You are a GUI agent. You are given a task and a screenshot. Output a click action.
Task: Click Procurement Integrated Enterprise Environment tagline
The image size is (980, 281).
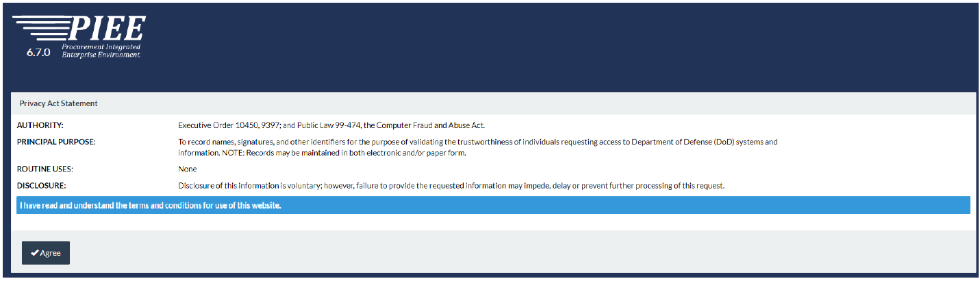pos(101,51)
